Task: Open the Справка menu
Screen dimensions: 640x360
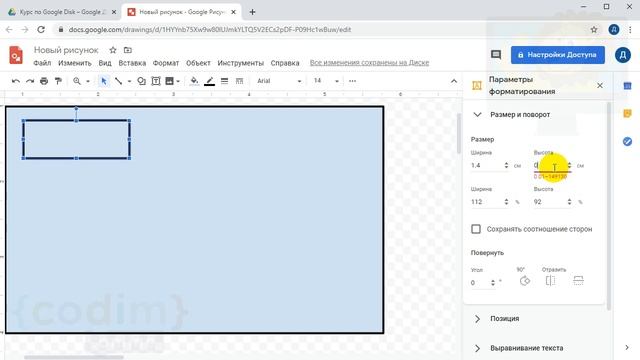Action: (x=285, y=63)
